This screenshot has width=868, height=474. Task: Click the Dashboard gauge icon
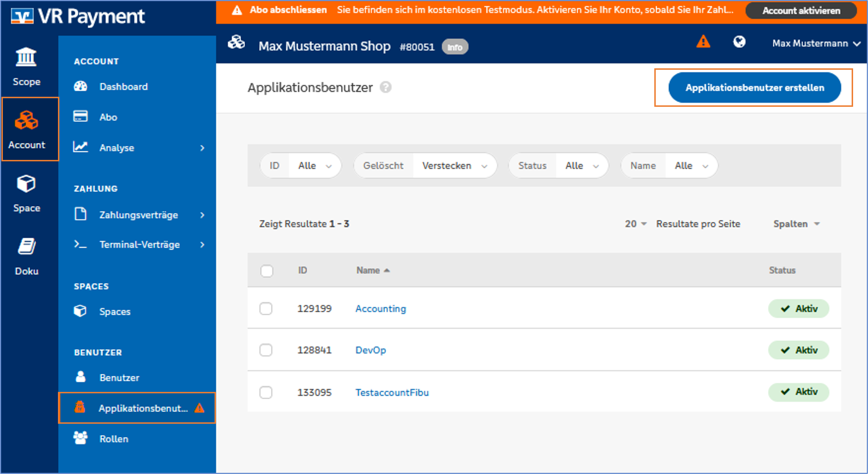pos(81,86)
